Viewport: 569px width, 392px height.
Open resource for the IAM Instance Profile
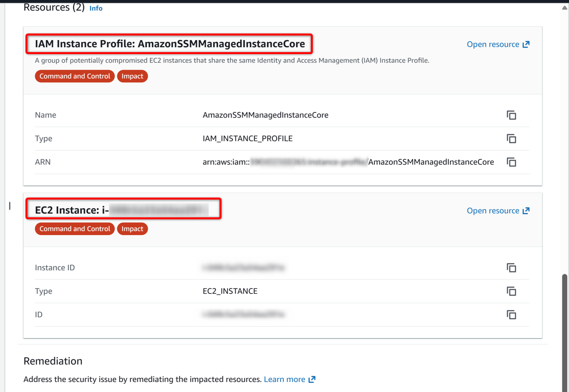point(498,44)
